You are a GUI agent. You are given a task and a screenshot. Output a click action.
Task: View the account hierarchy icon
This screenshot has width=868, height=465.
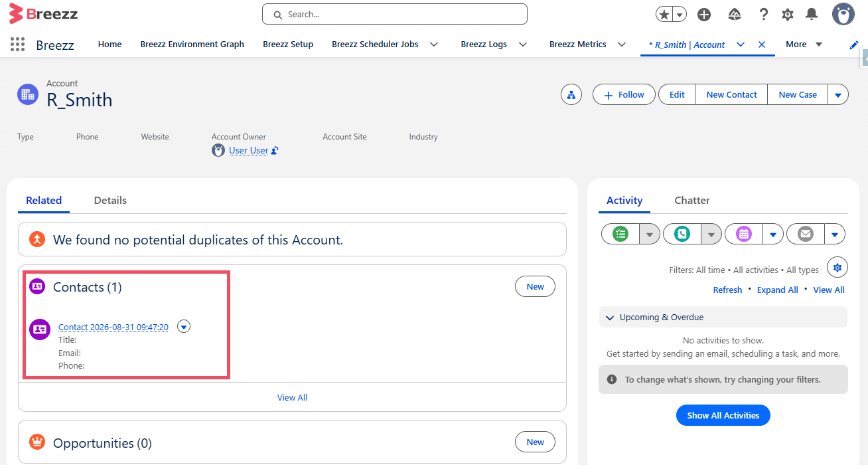pos(571,95)
